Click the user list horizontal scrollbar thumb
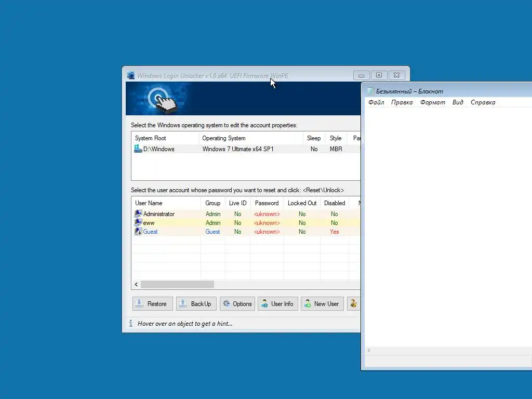 (x=178, y=284)
